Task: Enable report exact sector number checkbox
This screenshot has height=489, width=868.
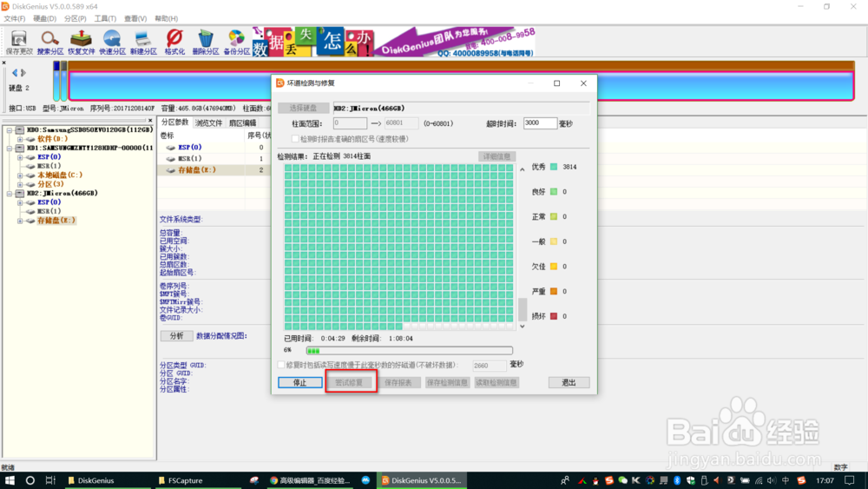Action: pos(295,138)
